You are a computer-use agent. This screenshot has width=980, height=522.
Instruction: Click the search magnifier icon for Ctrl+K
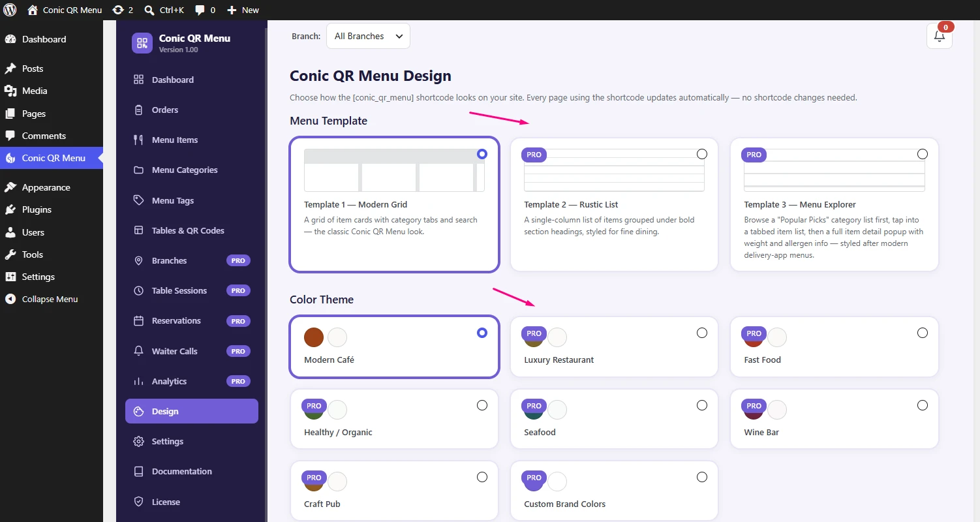click(149, 10)
